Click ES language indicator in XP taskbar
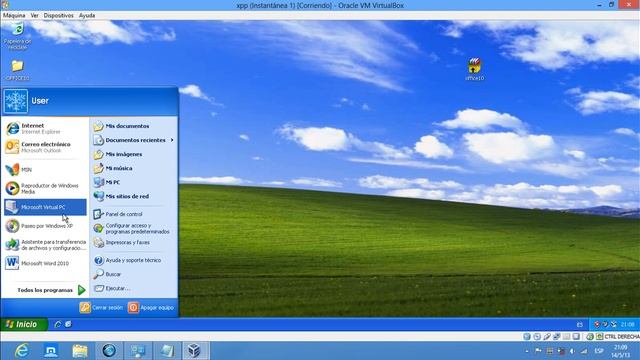Image resolution: width=640 pixels, height=360 pixels. (x=580, y=325)
